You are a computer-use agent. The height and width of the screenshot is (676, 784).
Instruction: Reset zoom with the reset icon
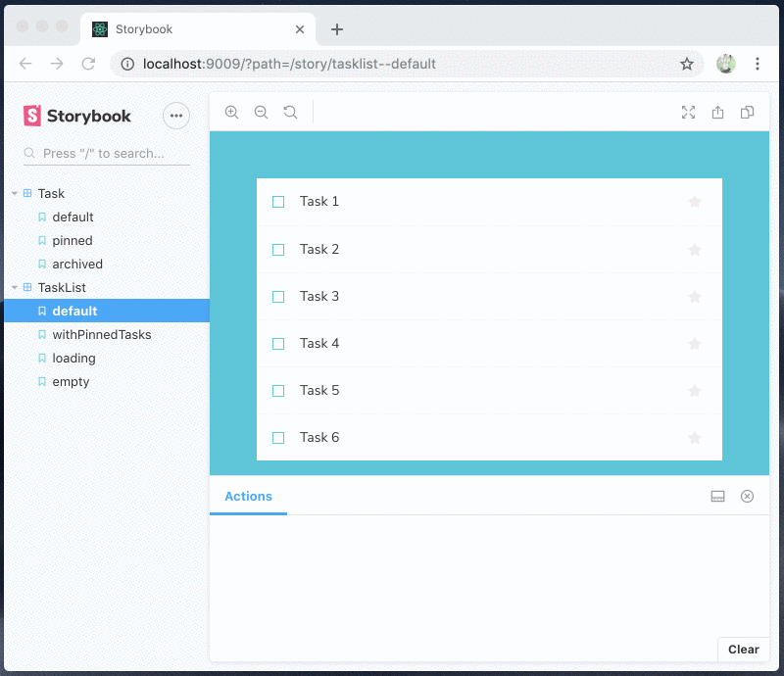[x=290, y=113]
